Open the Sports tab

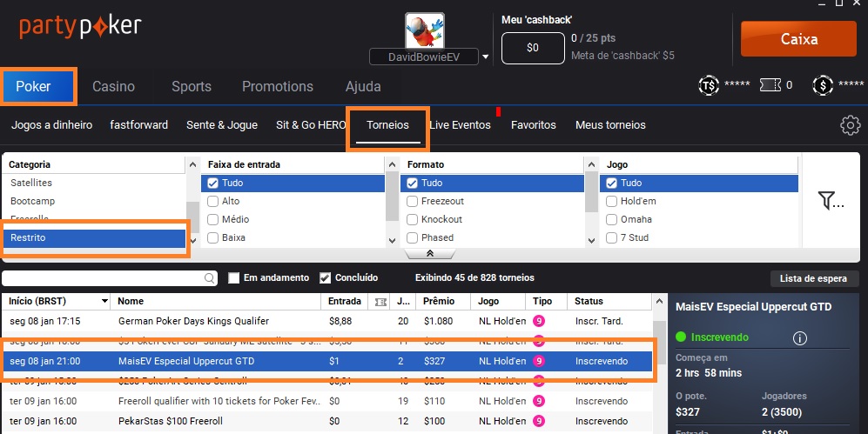(192, 86)
